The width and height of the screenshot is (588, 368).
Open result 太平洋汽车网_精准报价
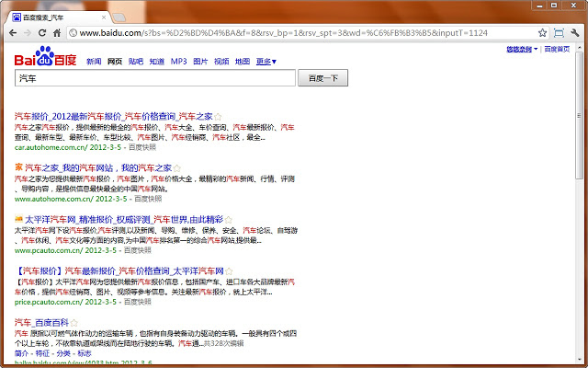(x=124, y=219)
